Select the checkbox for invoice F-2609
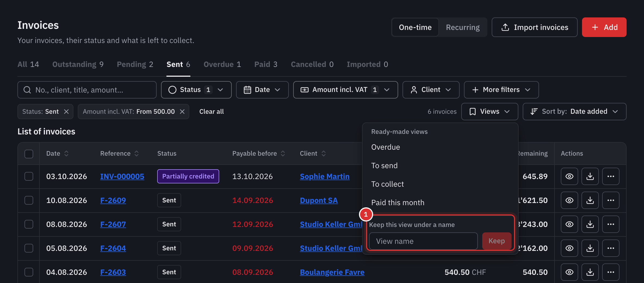 coord(29,200)
